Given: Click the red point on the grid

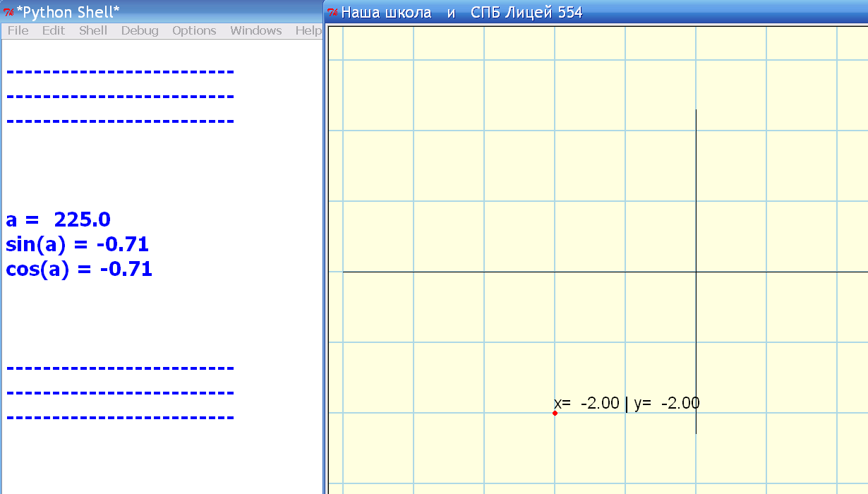Looking at the screenshot, I should 555,413.
